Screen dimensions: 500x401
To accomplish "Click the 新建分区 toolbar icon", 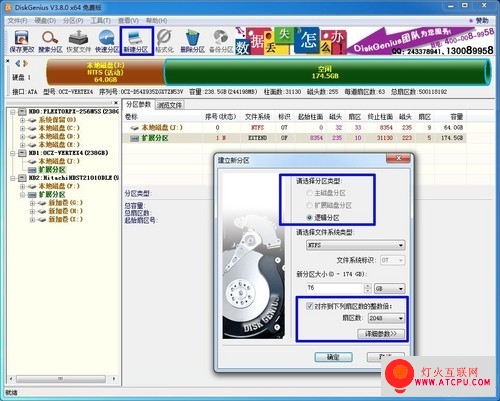I will [x=136, y=41].
